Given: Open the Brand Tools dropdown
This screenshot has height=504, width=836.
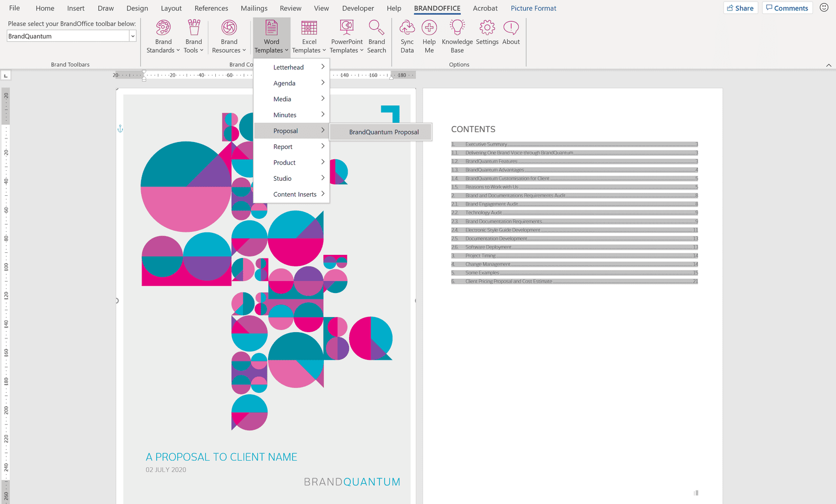Looking at the screenshot, I should pos(193,37).
